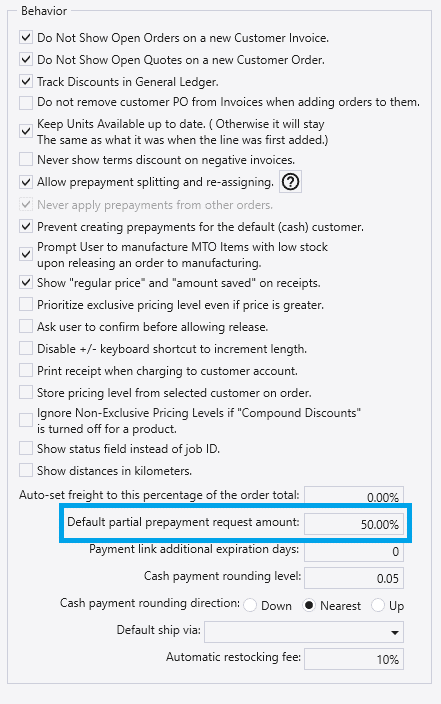
Task: Select the Up rounding direction
Action: tap(378, 605)
